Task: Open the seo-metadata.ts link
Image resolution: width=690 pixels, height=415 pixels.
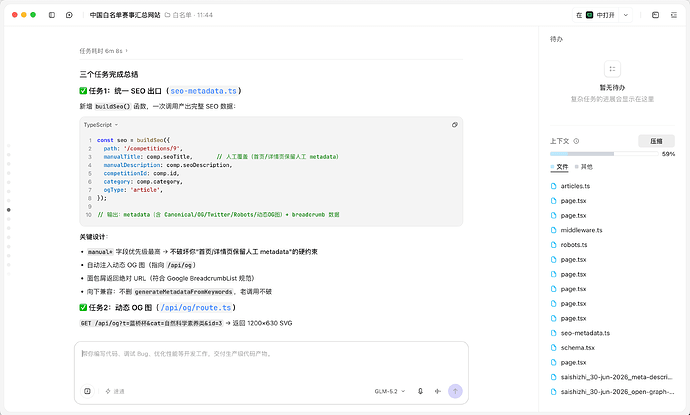Action: click(x=203, y=91)
